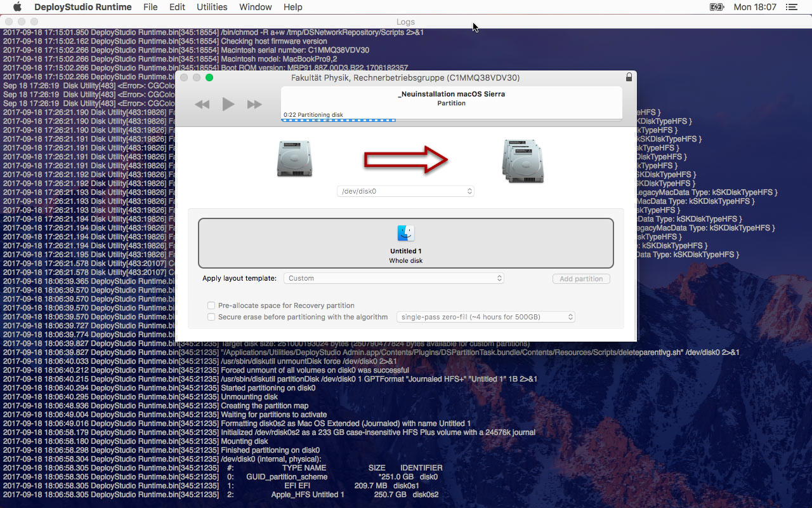Screen dimensions: 812x508
Task: Click the fast-forward workflow button
Action: coord(254,104)
